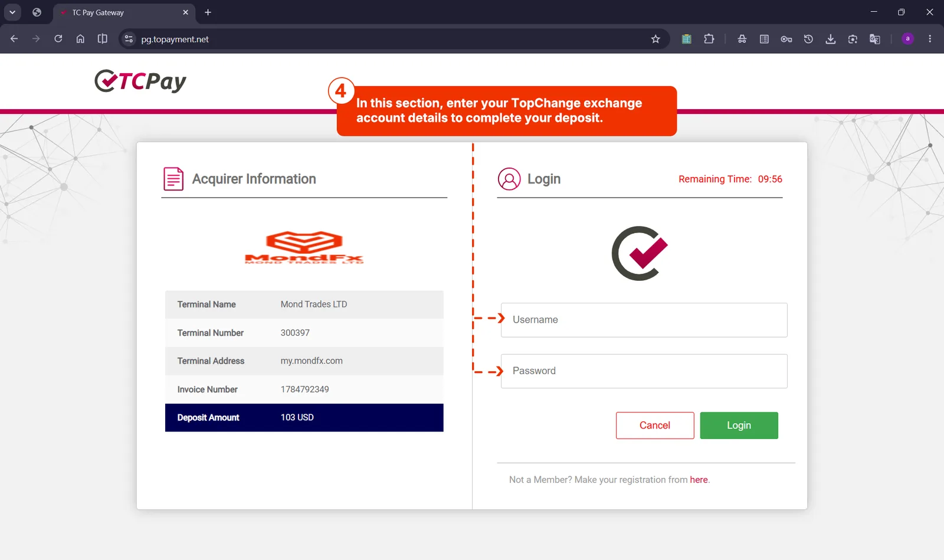Click the address bar URL pg.topayment.net
This screenshot has width=944, height=560.
click(x=175, y=40)
